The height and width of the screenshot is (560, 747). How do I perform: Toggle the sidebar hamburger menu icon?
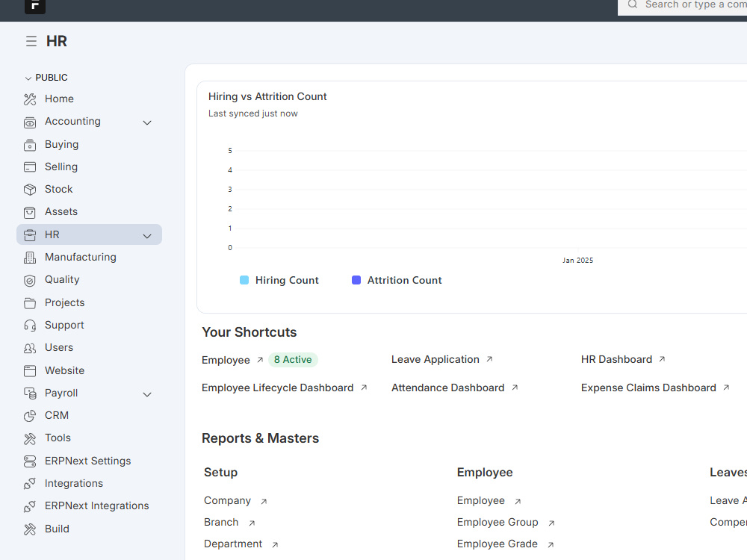pyautogui.click(x=31, y=41)
